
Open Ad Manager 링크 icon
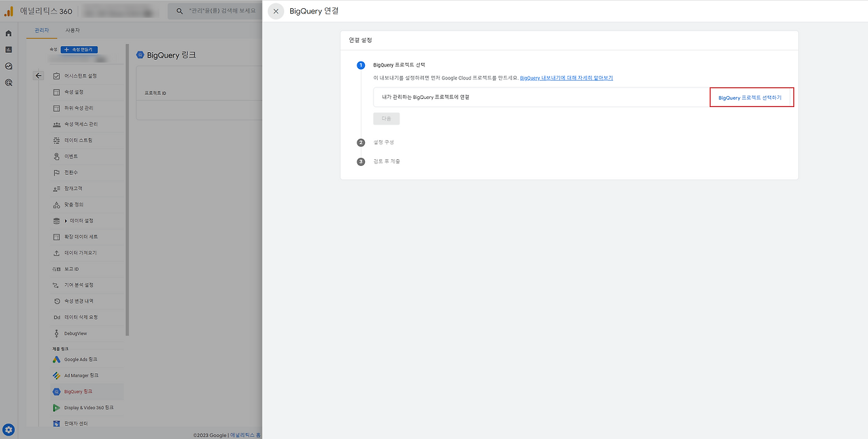click(57, 375)
